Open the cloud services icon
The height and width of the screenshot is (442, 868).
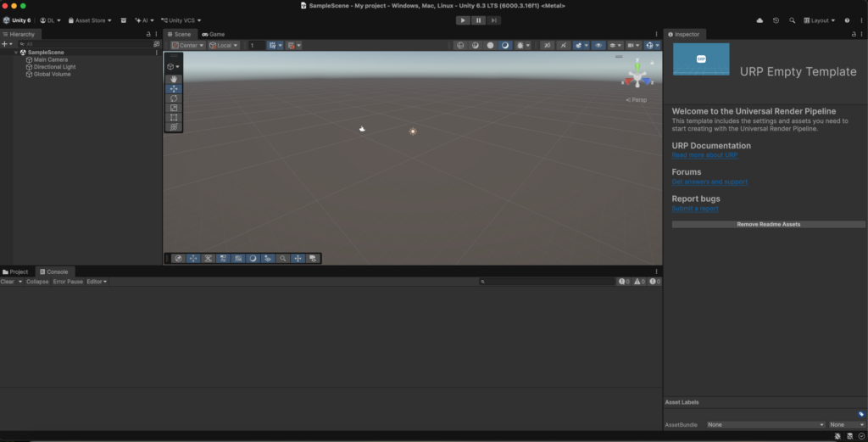point(759,20)
